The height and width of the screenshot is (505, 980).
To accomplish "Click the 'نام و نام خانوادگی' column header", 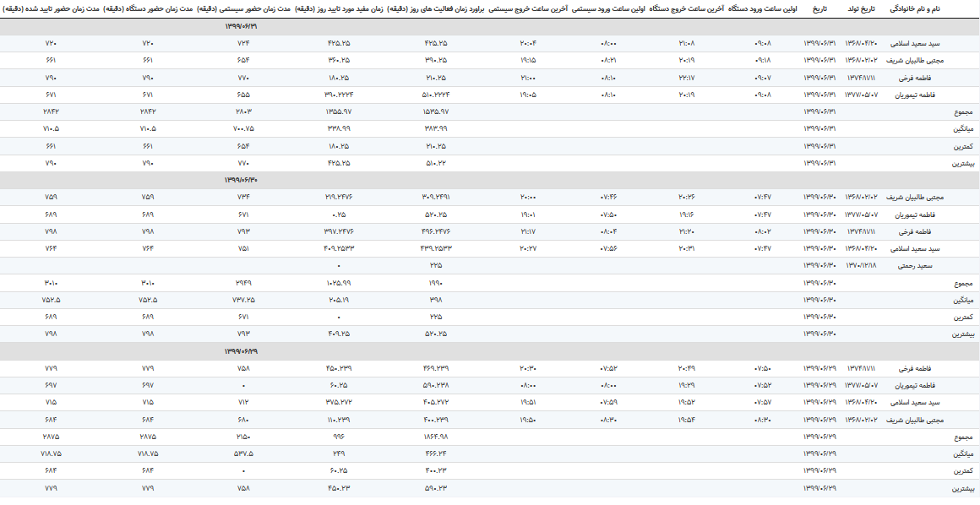I will (945, 8).
